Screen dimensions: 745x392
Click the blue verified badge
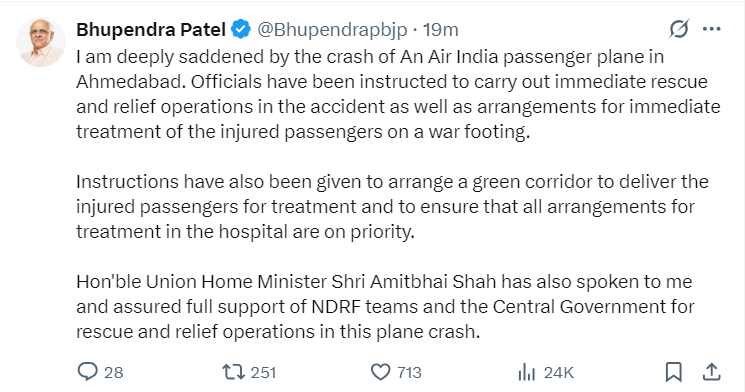(x=241, y=29)
